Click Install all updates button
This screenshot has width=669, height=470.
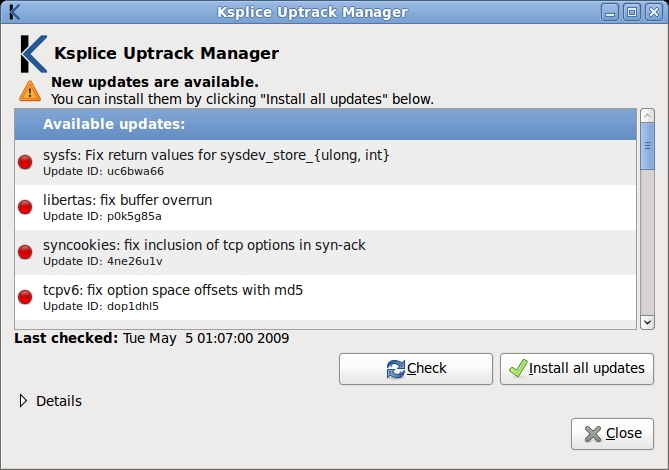tap(577, 368)
